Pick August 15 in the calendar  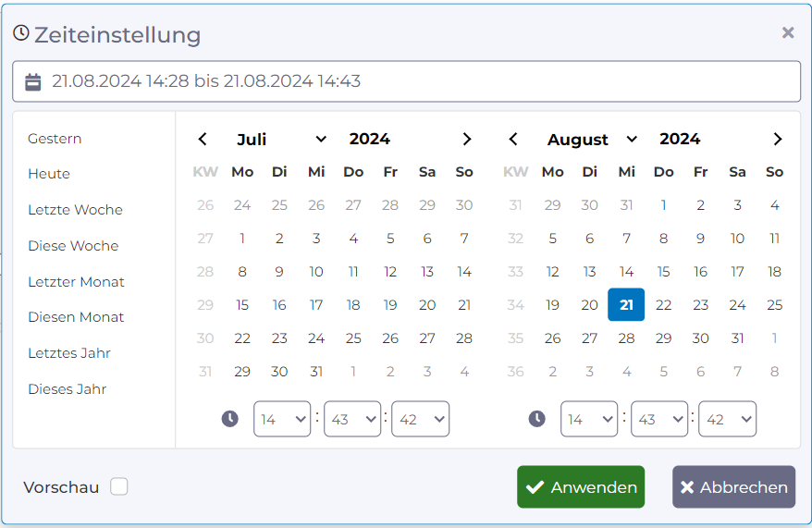tap(663, 272)
